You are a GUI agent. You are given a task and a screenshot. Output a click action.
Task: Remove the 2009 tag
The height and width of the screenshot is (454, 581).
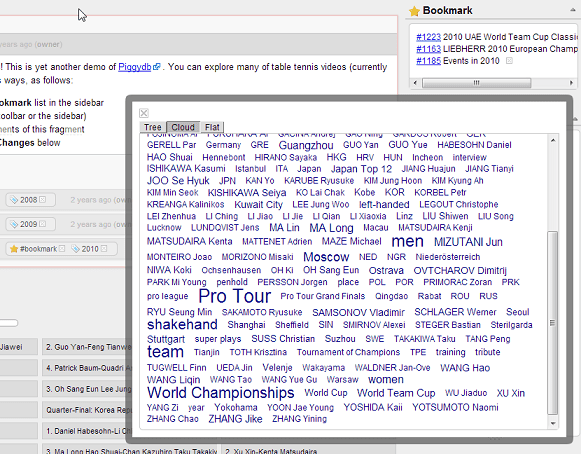[43, 224]
